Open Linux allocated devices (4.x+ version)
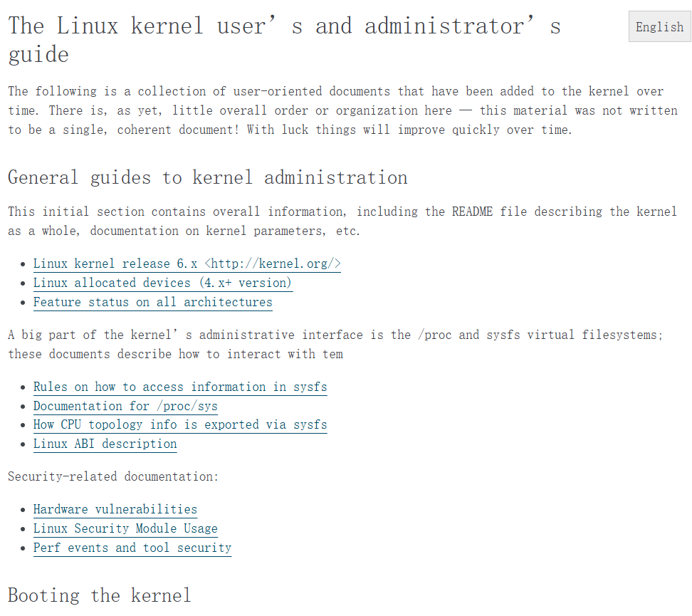Viewport: 692px width, 616px height. point(162,283)
